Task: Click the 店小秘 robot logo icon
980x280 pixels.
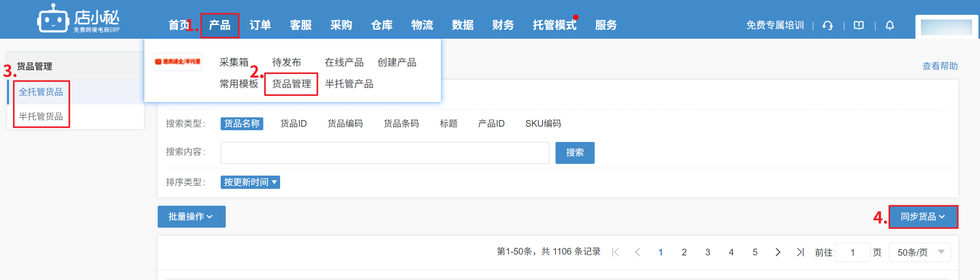Action: (53, 19)
